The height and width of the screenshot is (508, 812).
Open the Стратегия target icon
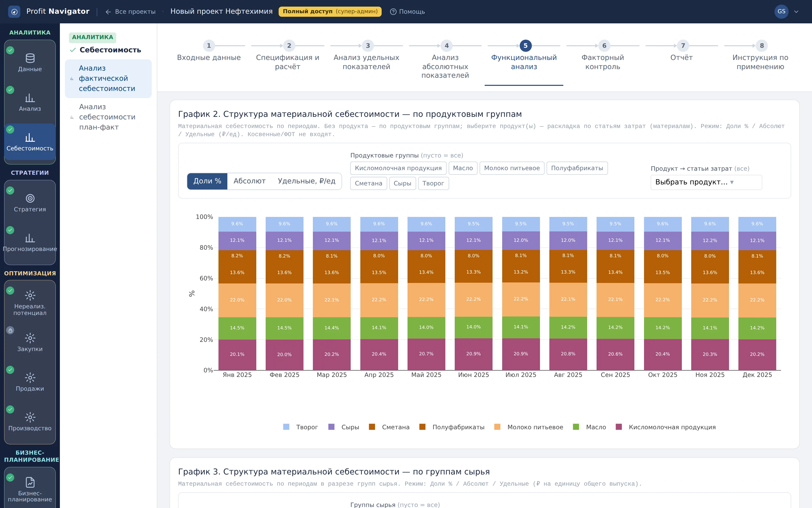[x=30, y=198]
